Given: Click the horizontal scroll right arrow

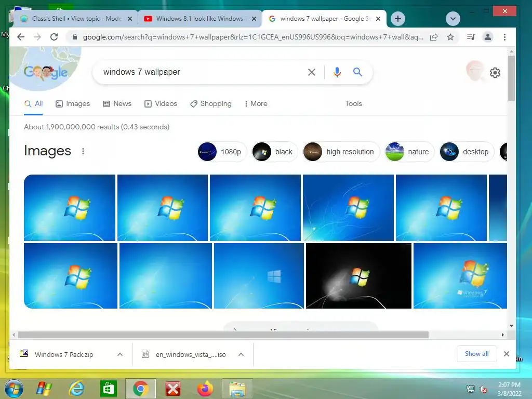Looking at the screenshot, I should pos(502,335).
